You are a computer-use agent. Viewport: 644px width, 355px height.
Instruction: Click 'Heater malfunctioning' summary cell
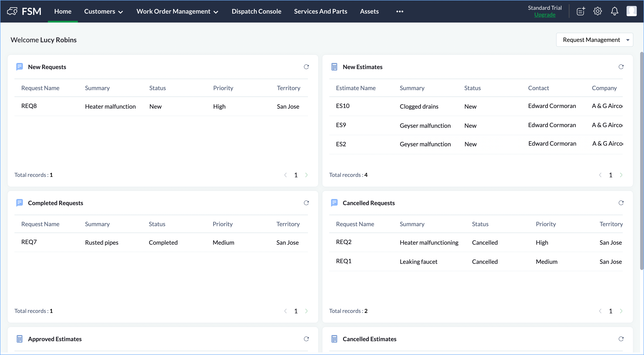tap(429, 242)
